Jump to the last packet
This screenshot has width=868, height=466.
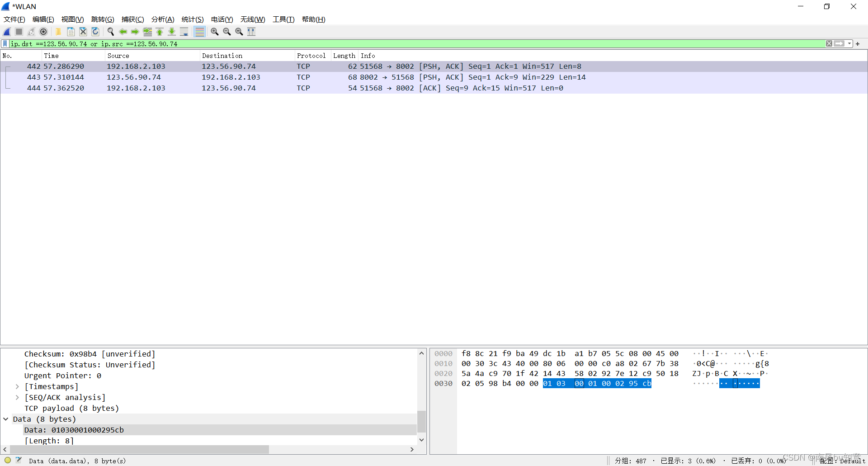(x=172, y=32)
